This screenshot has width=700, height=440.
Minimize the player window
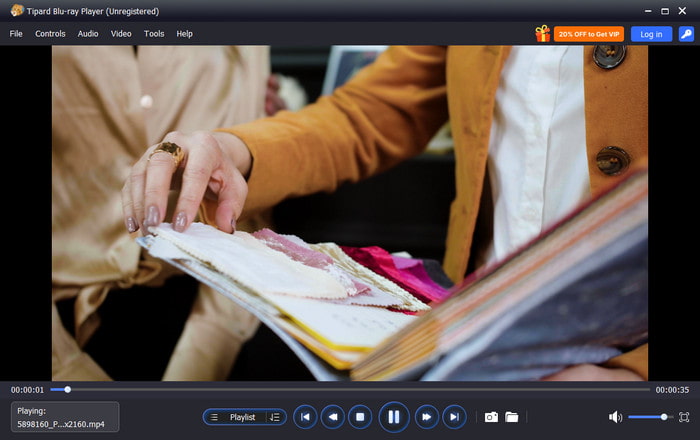tap(648, 11)
